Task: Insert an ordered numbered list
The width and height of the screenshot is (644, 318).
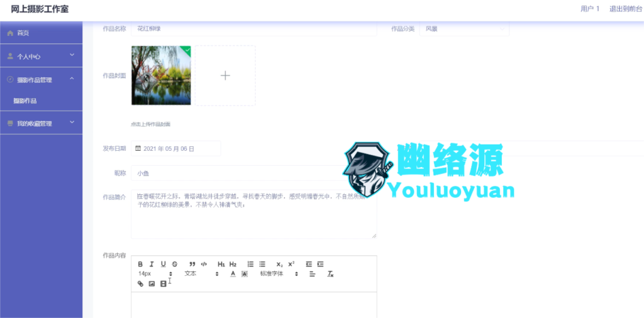Action: coord(250,264)
